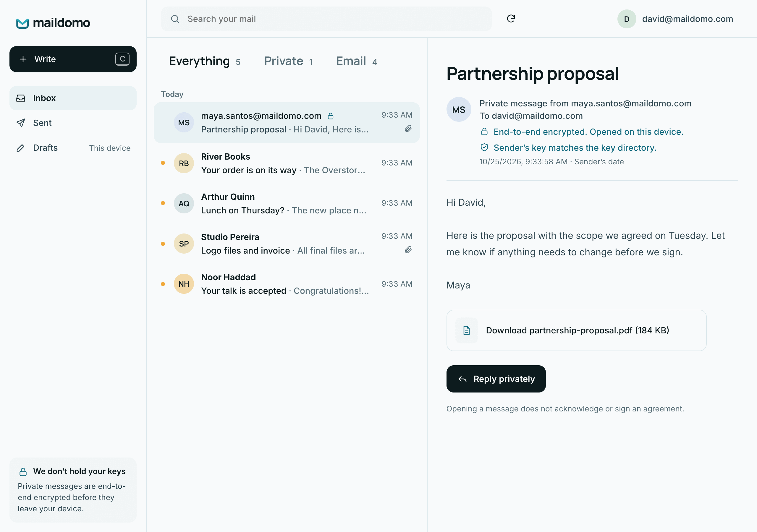Viewport: 757px width, 532px height.
Task: Open the Drafts folder
Action: pyautogui.click(x=73, y=148)
